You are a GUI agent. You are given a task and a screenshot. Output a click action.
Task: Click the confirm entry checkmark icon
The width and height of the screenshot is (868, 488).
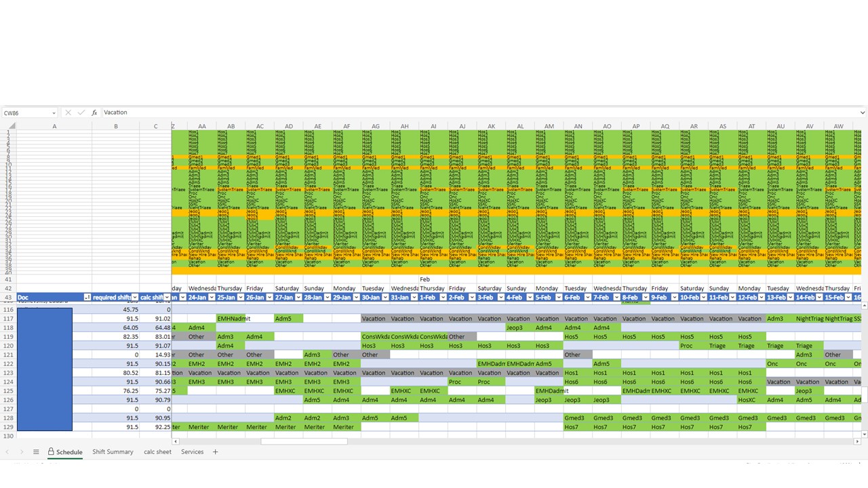[81, 113]
